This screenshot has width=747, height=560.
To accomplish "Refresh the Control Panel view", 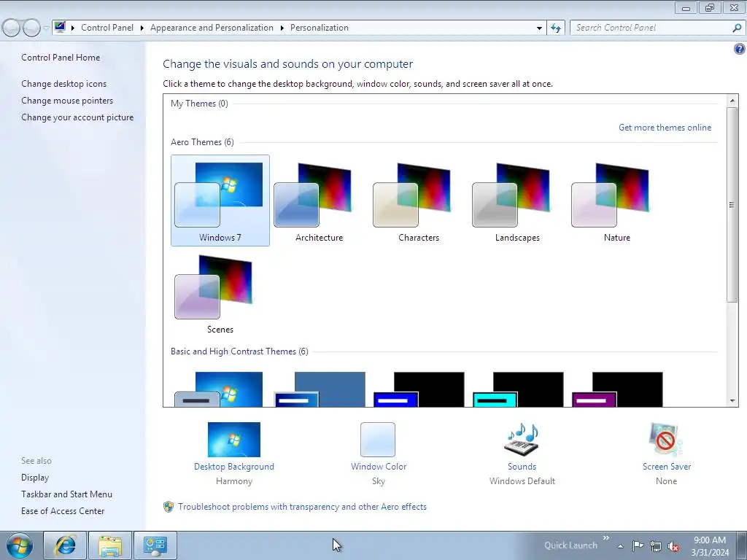I will [556, 28].
